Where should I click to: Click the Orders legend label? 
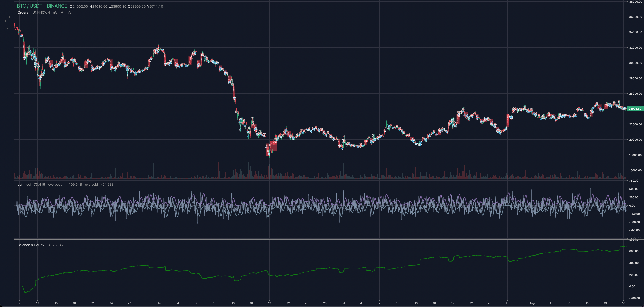point(23,13)
